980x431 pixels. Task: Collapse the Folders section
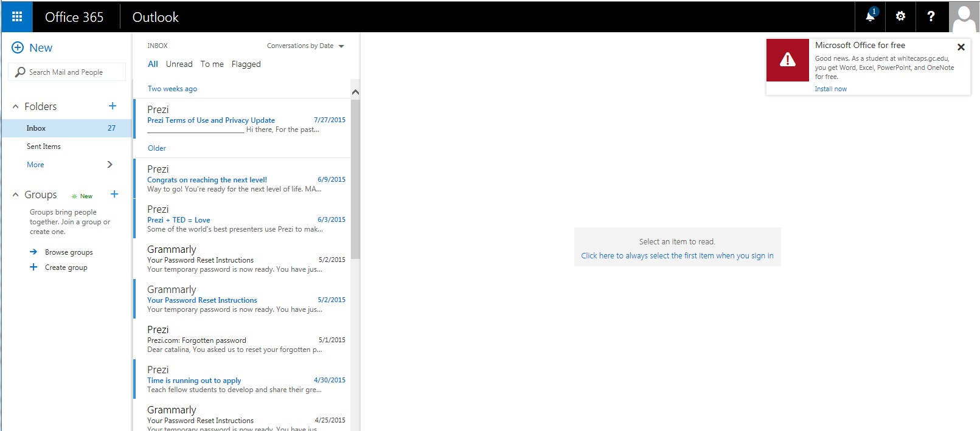16,106
